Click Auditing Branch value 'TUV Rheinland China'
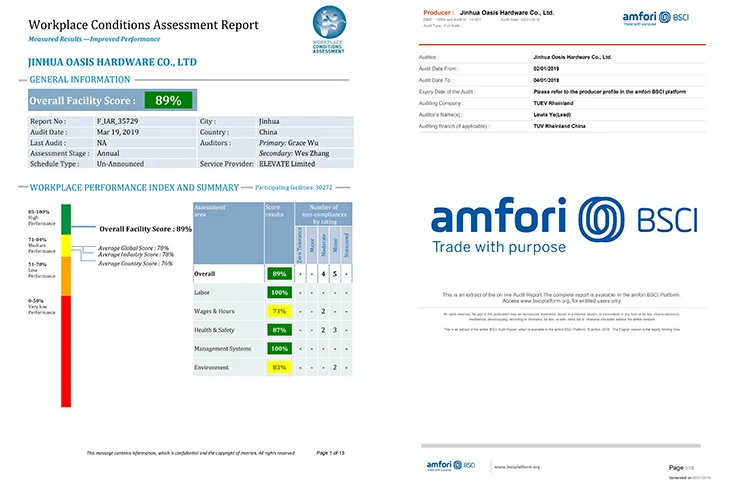Viewport: 750px width, 485px height. pyautogui.click(x=560, y=126)
